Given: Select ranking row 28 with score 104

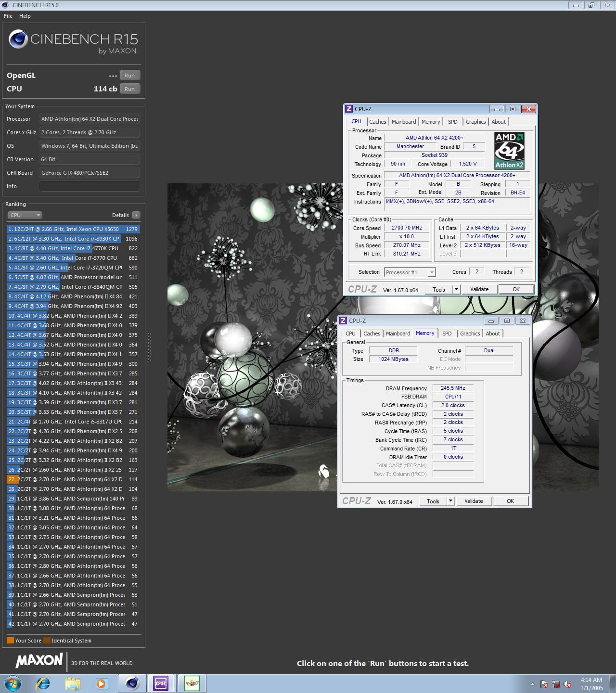Looking at the screenshot, I should click(x=73, y=489).
